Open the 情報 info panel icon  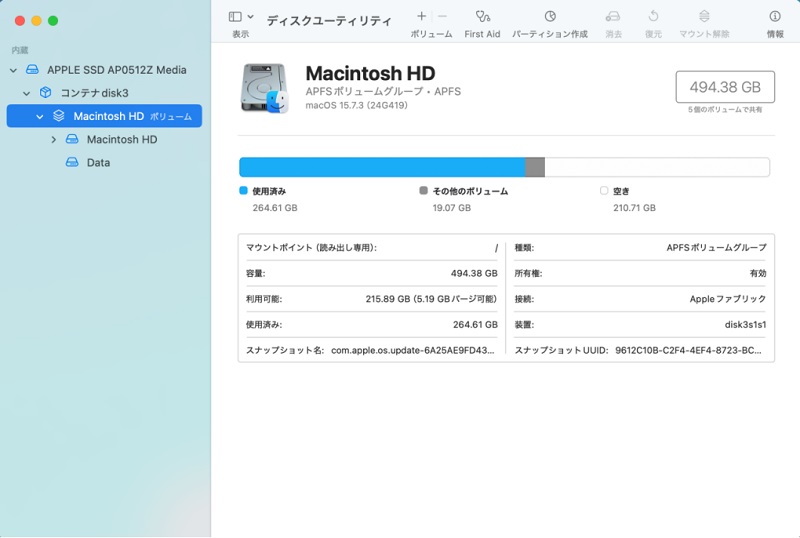click(774, 17)
